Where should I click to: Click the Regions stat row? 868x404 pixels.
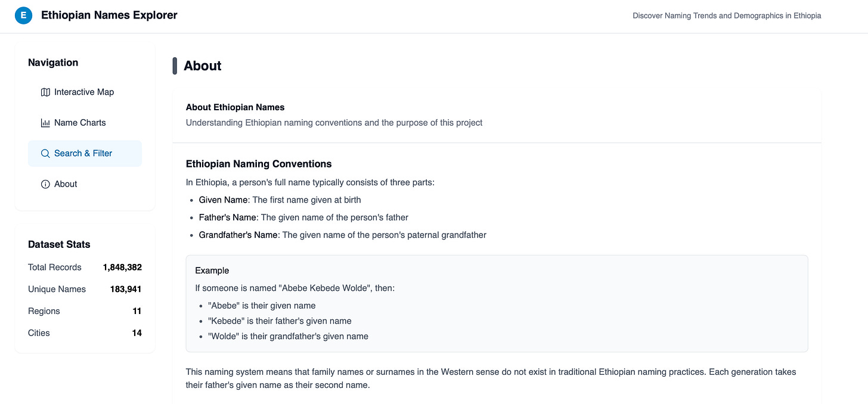click(85, 311)
